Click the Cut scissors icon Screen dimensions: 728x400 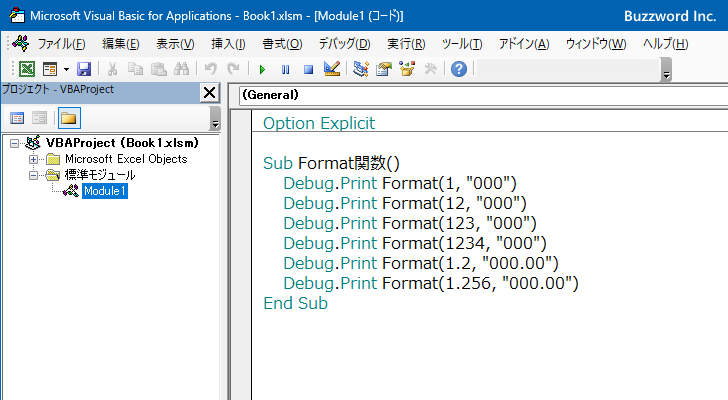(112, 69)
